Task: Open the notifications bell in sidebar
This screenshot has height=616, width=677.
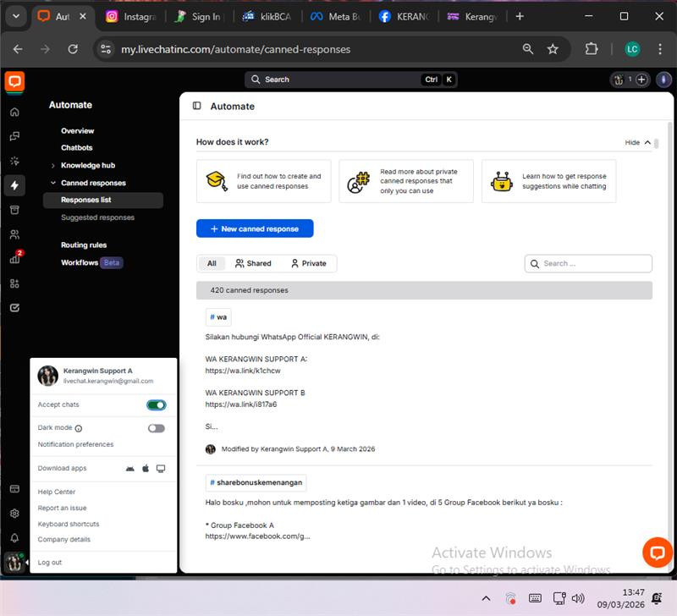Action: tap(14, 538)
